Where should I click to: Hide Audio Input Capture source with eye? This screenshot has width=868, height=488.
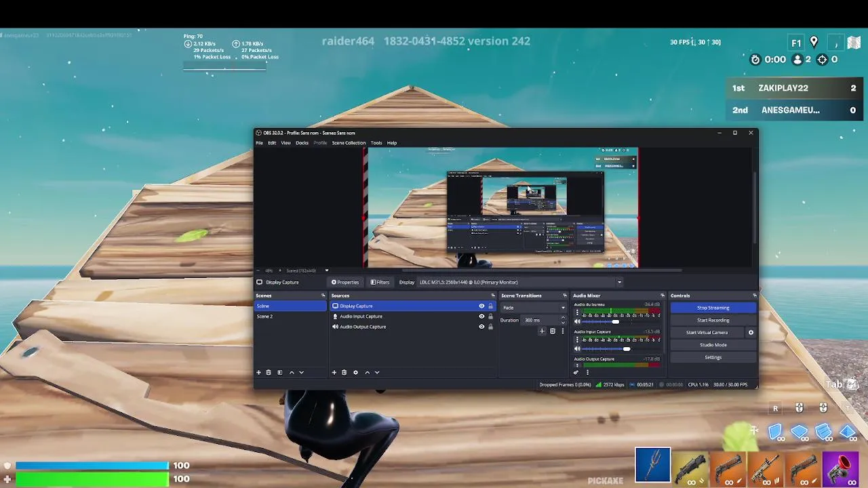tap(481, 317)
